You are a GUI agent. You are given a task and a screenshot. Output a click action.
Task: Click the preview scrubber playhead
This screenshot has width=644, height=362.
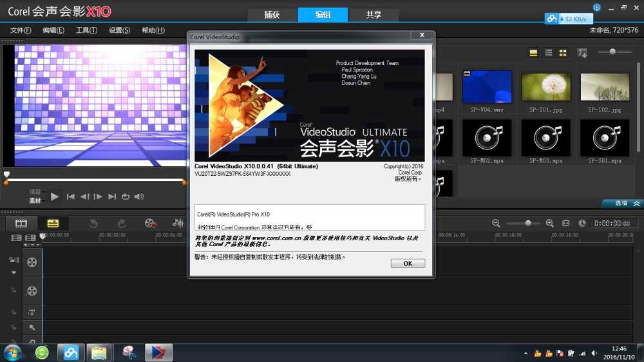(6, 175)
